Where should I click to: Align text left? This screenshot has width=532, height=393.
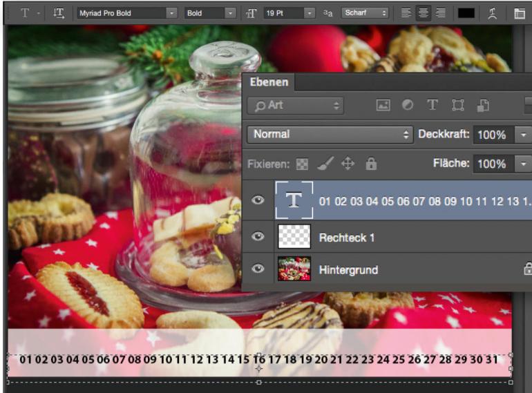pos(406,13)
